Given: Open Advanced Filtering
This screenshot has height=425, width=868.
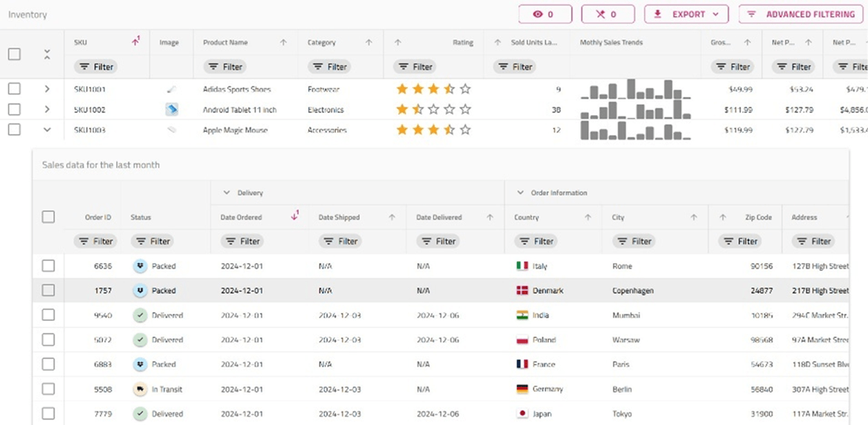Looking at the screenshot, I should click(x=801, y=14).
